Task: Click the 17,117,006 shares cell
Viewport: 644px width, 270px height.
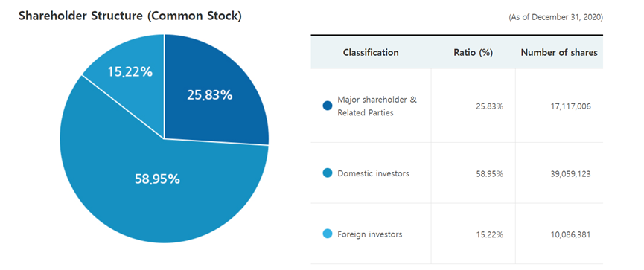Action: pos(570,106)
